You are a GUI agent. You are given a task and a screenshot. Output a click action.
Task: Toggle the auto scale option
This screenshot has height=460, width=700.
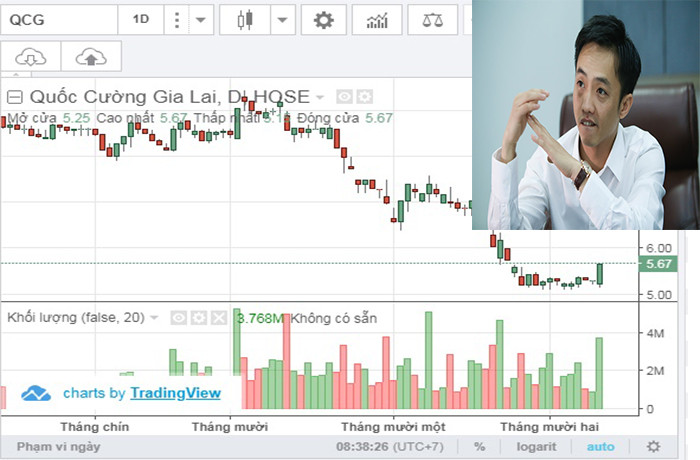coord(600,447)
